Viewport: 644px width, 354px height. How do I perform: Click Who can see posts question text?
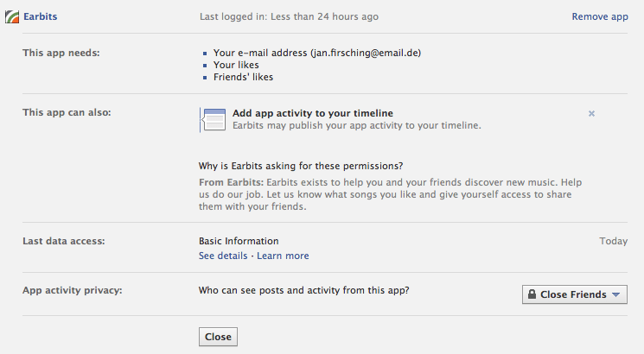pyautogui.click(x=304, y=290)
